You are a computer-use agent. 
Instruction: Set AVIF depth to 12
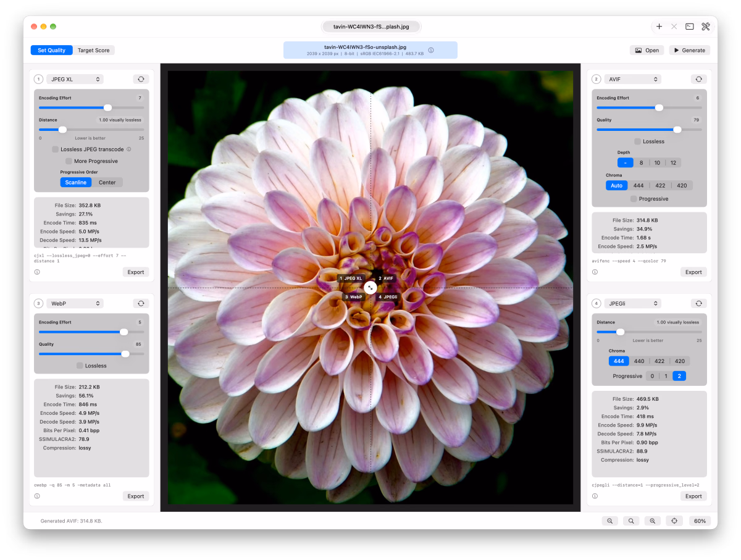point(673,163)
